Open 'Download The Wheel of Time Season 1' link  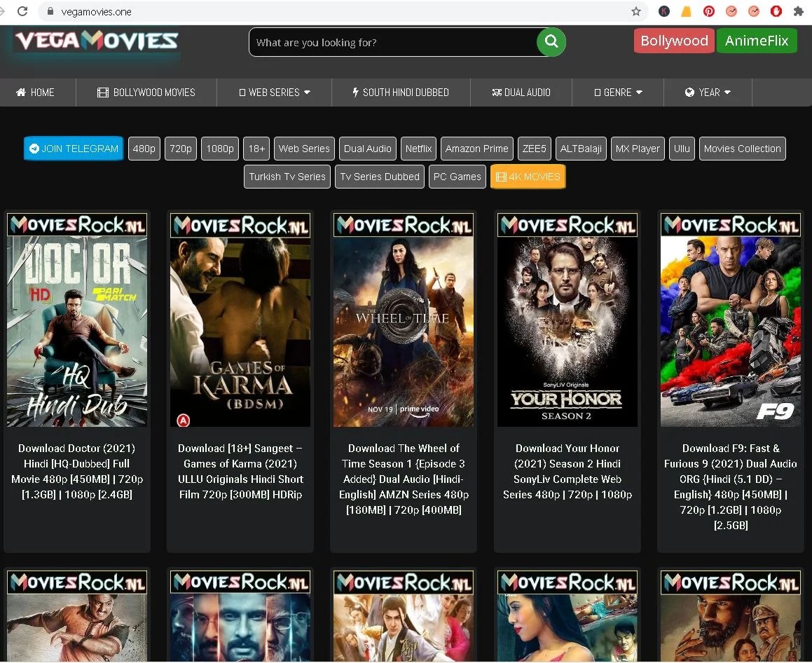click(404, 479)
